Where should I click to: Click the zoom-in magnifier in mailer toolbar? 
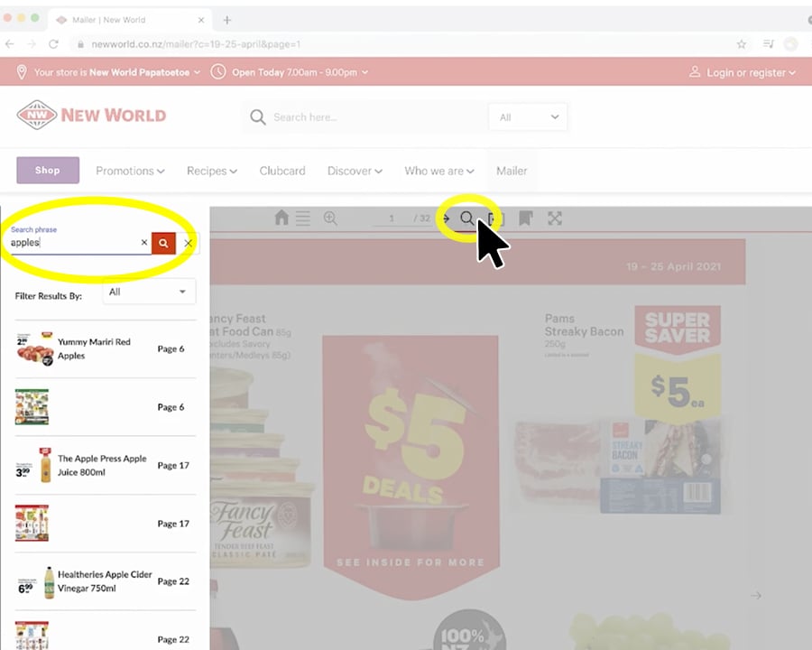[330, 218]
